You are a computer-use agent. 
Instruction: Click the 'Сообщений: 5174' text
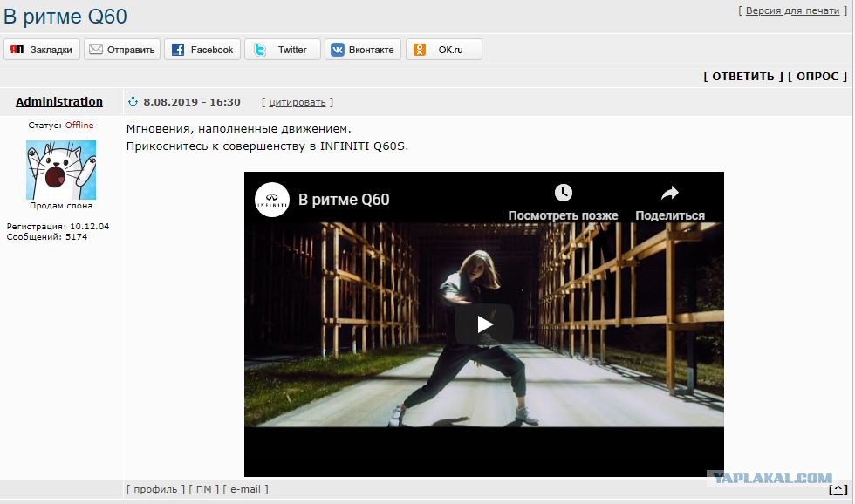47,236
